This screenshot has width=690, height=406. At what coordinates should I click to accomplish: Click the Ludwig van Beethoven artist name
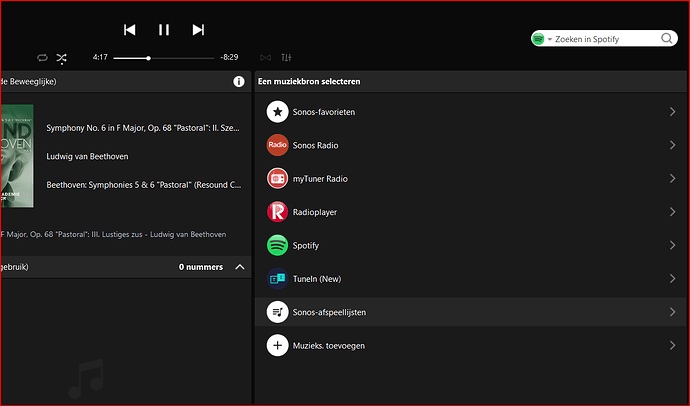[87, 156]
